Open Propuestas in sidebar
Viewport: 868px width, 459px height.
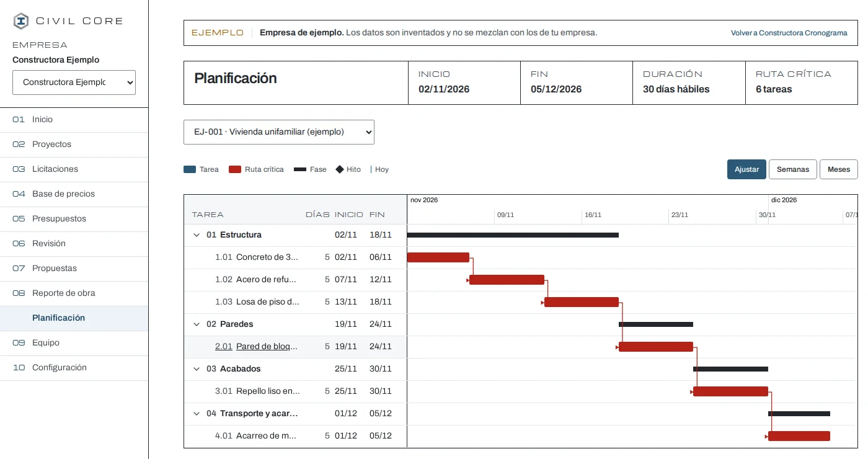click(x=74, y=269)
